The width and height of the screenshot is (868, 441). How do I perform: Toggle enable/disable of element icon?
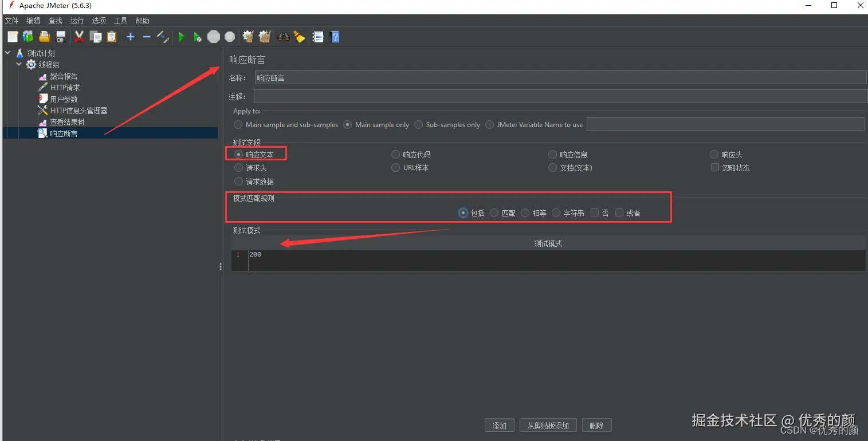tap(163, 37)
